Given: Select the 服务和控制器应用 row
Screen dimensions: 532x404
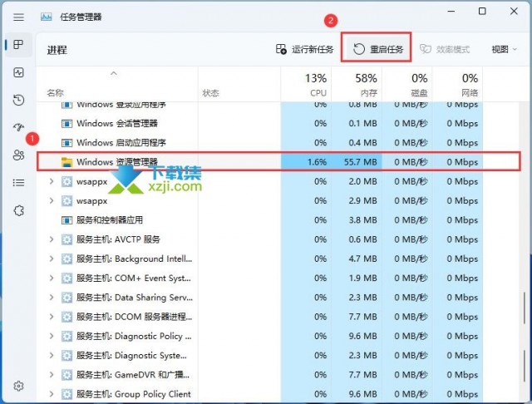Looking at the screenshot, I should click(278, 220).
